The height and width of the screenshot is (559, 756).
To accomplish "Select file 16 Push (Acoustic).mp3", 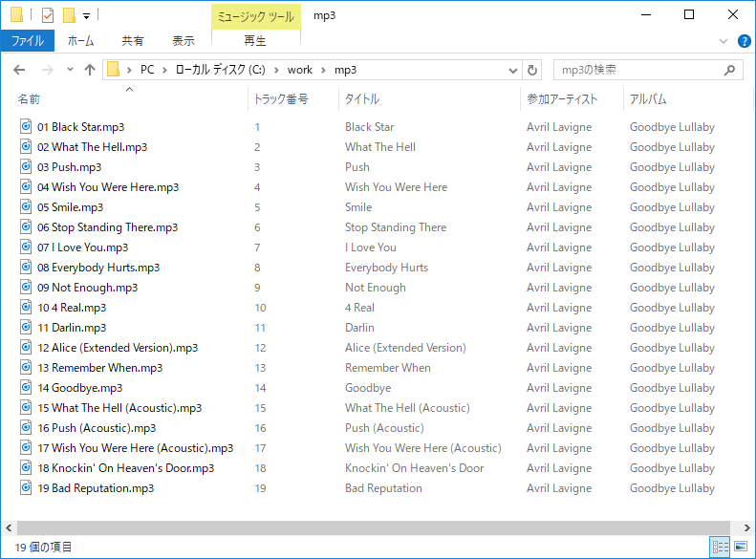I will (97, 428).
